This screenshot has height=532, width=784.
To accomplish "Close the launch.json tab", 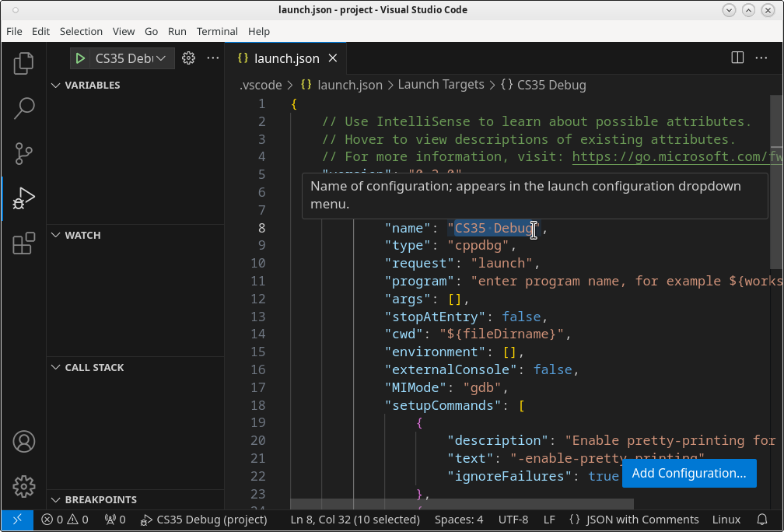I will click(x=333, y=58).
